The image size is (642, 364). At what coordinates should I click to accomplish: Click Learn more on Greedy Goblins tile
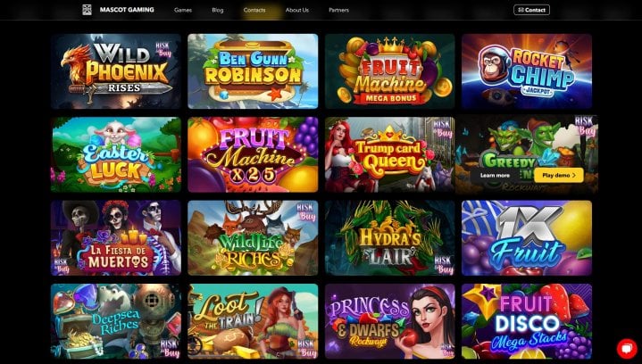(495, 175)
